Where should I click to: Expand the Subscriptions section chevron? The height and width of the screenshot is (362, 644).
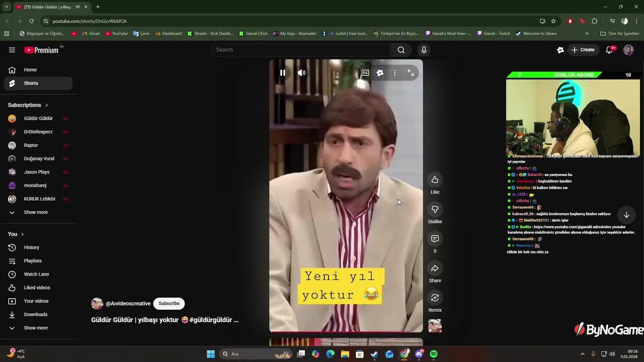pos(47,105)
